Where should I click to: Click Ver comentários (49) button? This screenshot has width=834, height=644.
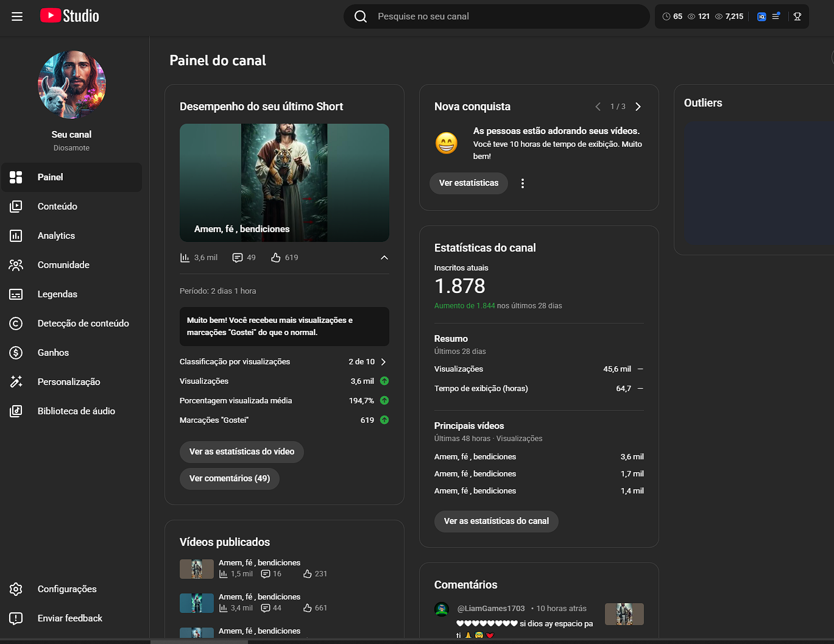[x=229, y=479]
